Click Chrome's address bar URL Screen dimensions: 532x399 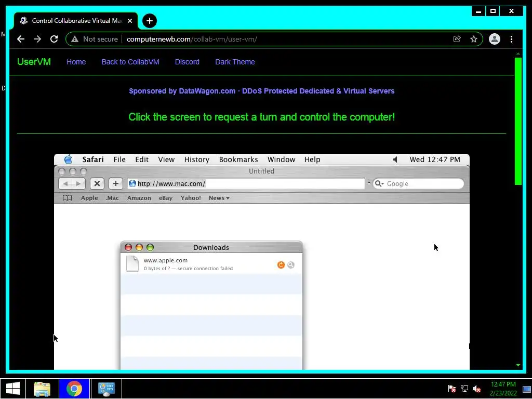(192, 39)
